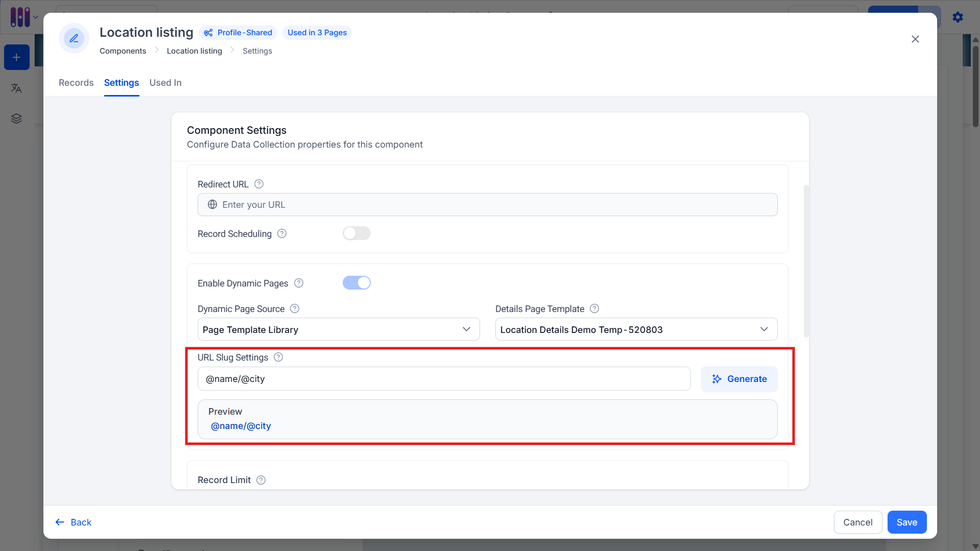Click the Settings breadcrumb text

pyautogui.click(x=257, y=51)
